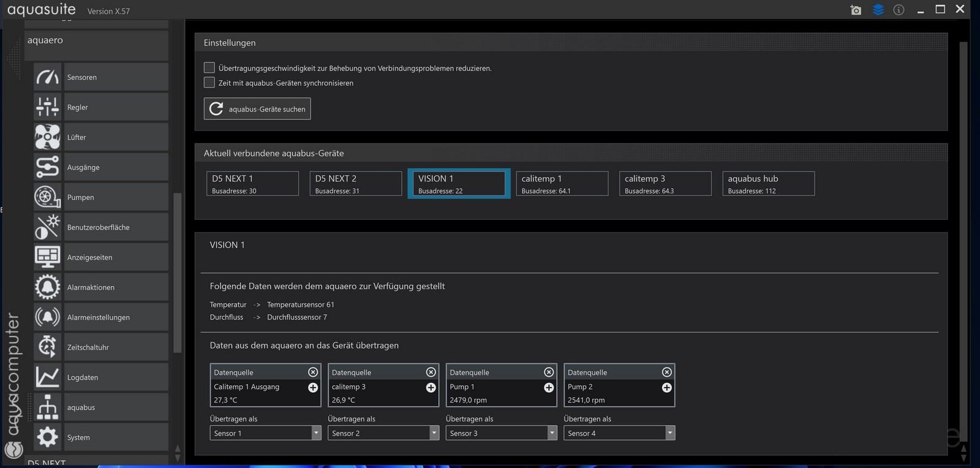Open the Ausgänge outputs icon
The image size is (980, 468).
(48, 167)
